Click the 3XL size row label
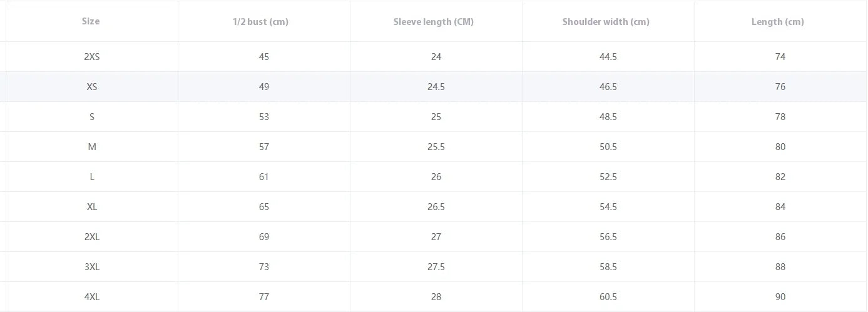This screenshot has width=868, height=312. point(92,267)
